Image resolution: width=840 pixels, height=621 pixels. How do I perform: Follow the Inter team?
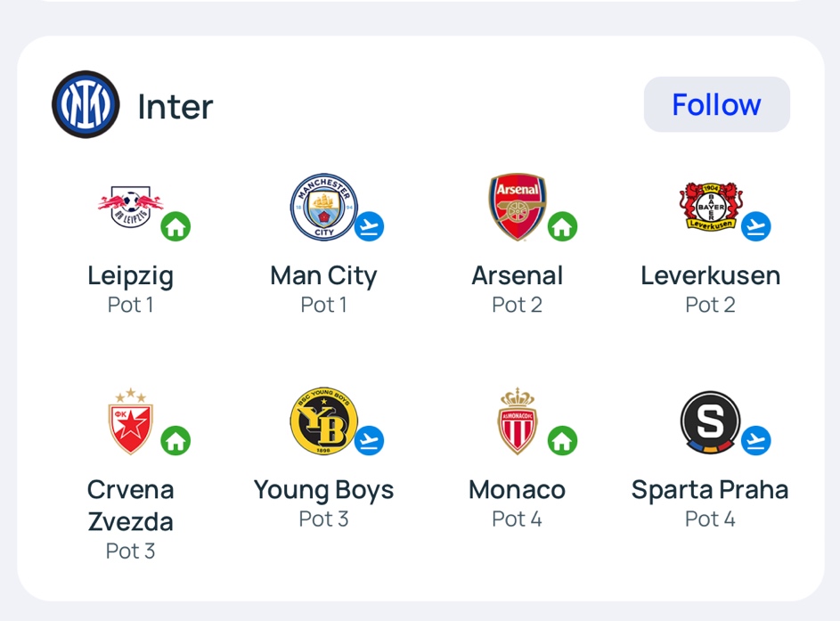(717, 104)
